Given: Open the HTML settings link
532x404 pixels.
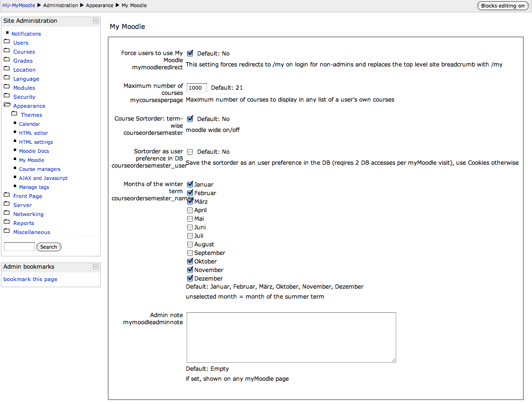Looking at the screenshot, I should pos(36,142).
